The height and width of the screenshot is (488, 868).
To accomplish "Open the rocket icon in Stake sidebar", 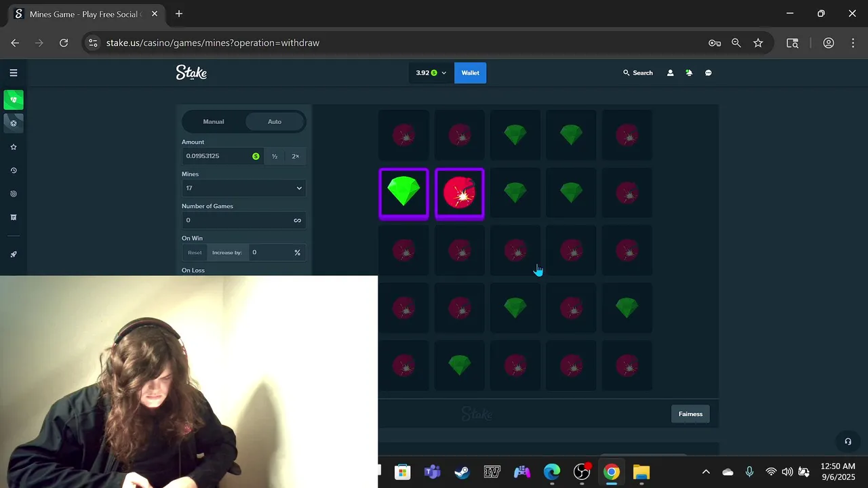I will click(14, 254).
